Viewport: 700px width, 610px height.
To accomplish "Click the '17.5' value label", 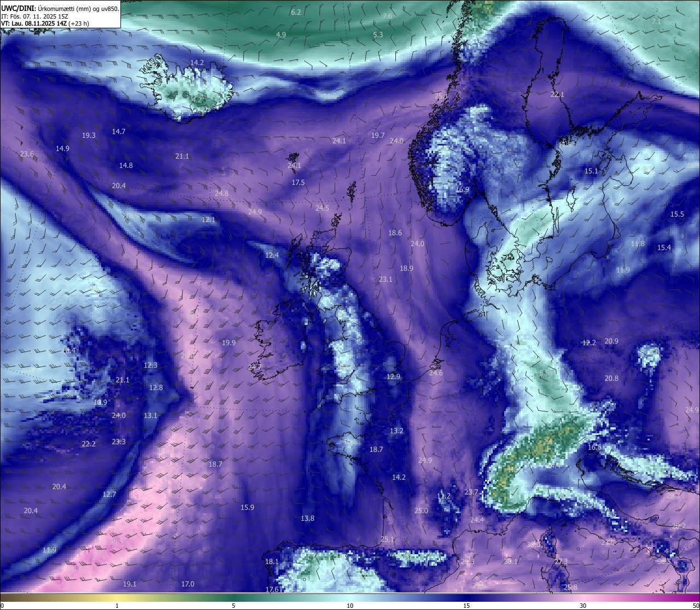I will coord(298,182).
